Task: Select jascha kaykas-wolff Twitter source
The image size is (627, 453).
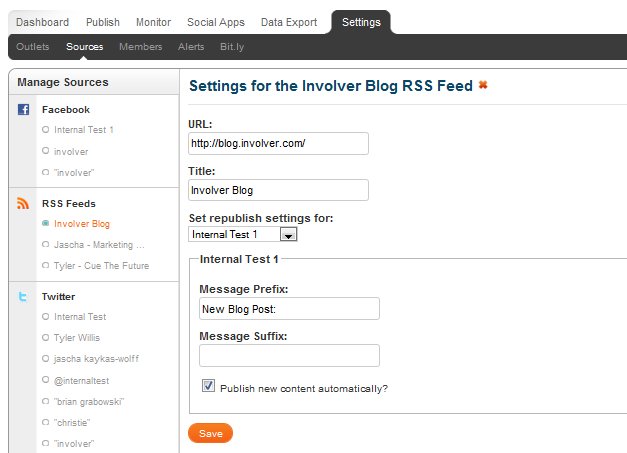Action: point(90,359)
